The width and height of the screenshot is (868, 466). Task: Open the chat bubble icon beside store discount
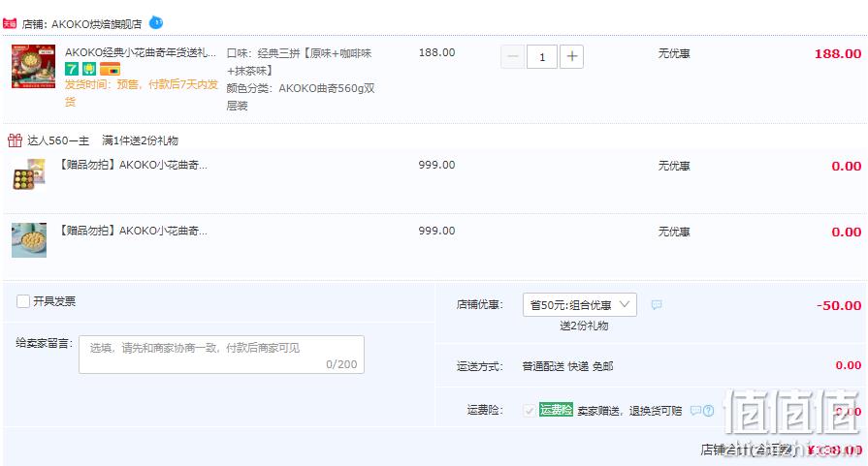[x=657, y=304]
